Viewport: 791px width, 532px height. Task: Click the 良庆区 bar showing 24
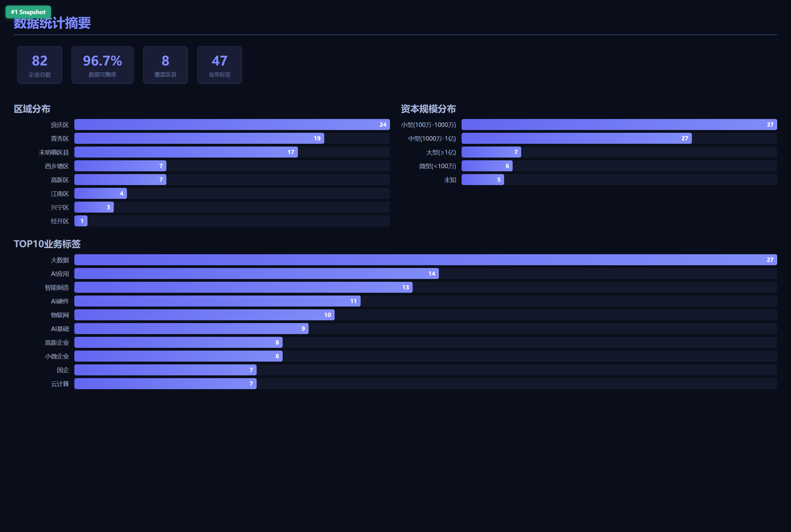[x=232, y=125]
